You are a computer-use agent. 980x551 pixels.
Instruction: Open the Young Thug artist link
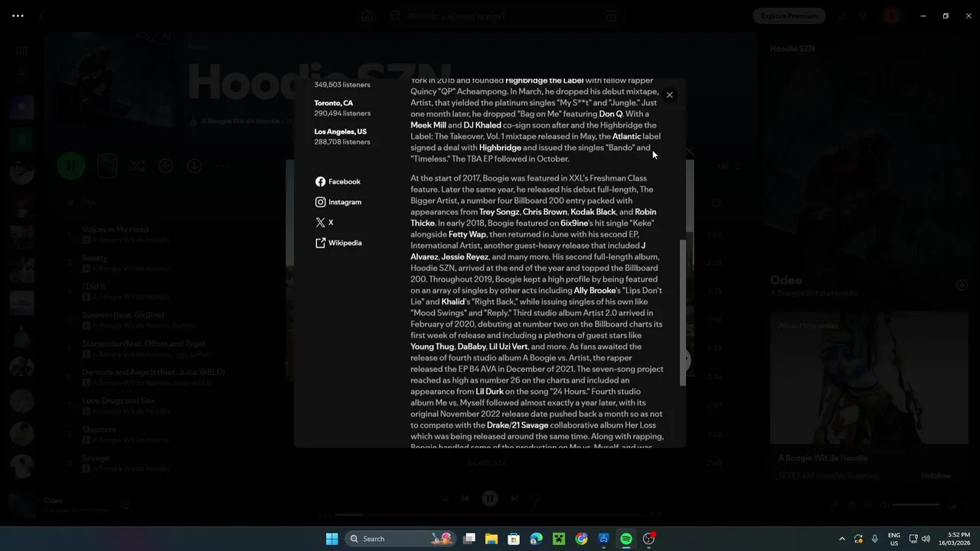(432, 347)
